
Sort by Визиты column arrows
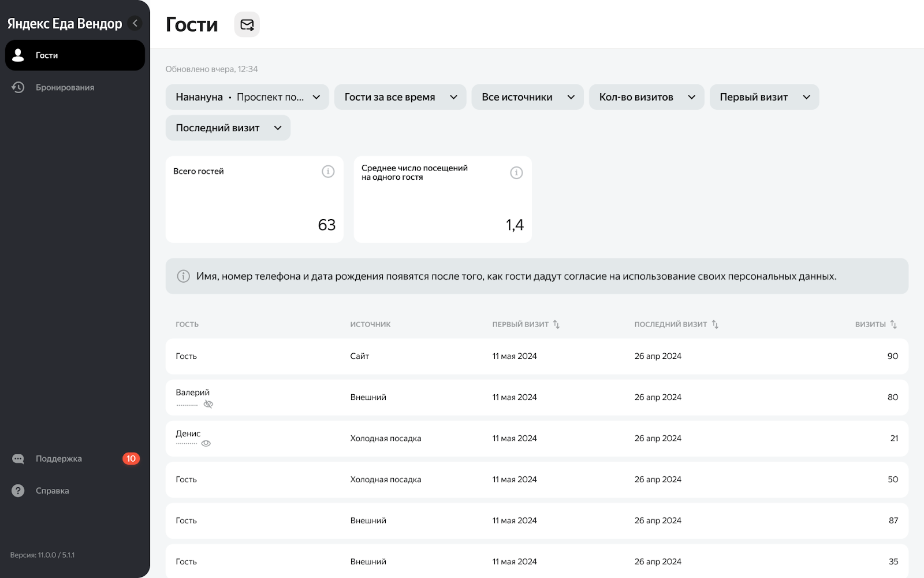coord(893,324)
